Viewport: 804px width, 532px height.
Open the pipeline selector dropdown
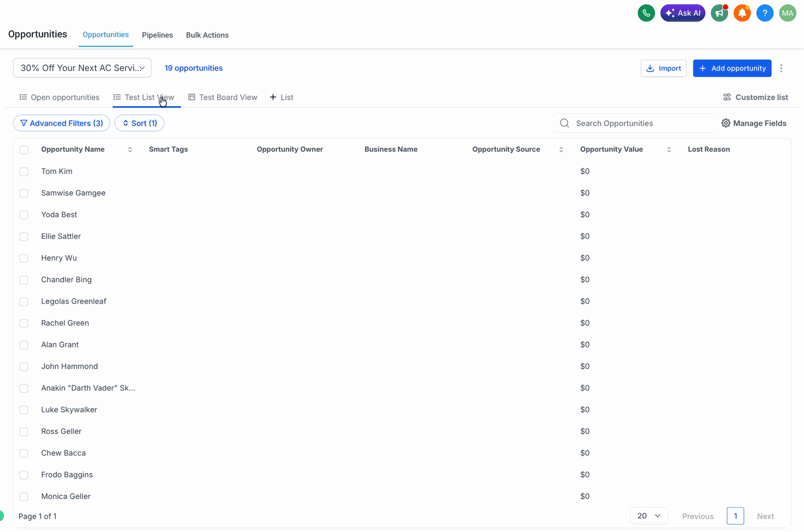coord(82,68)
